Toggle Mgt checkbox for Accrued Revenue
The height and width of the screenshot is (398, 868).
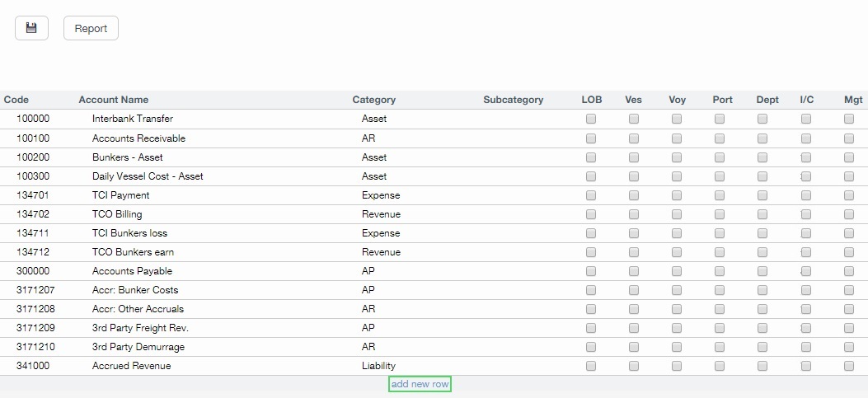click(x=849, y=366)
